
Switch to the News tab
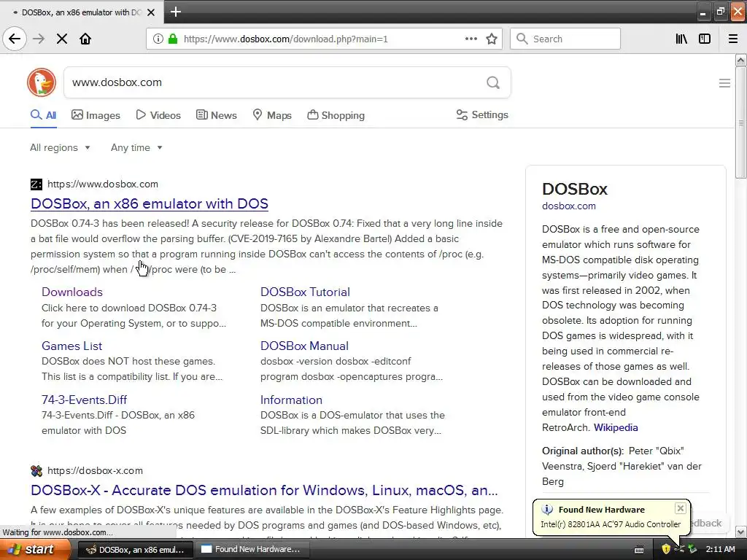[x=216, y=115]
